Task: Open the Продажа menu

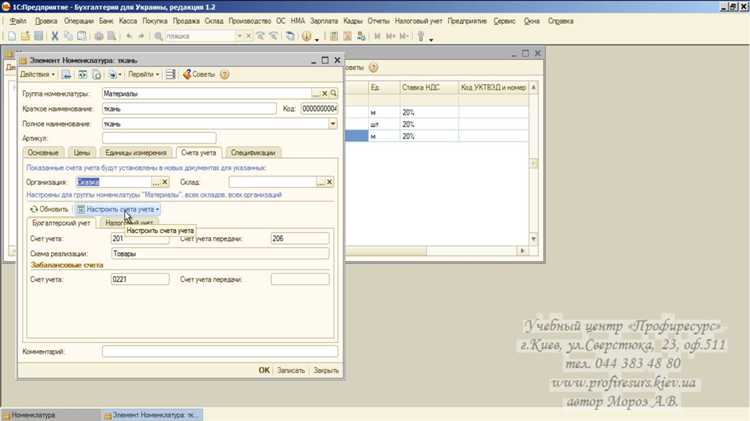Action: 186,21
